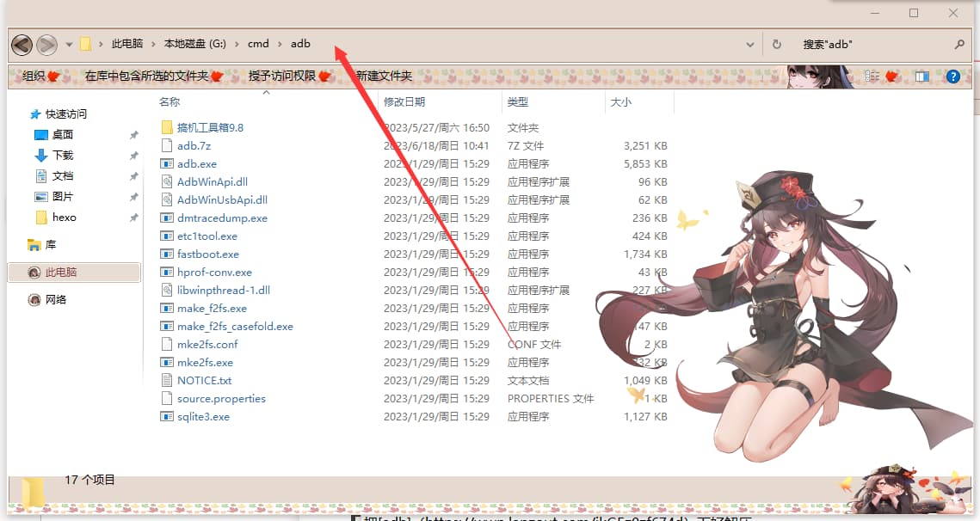
Task: Expand the chevron after 此电脑 in breadcrumb
Action: (154, 44)
